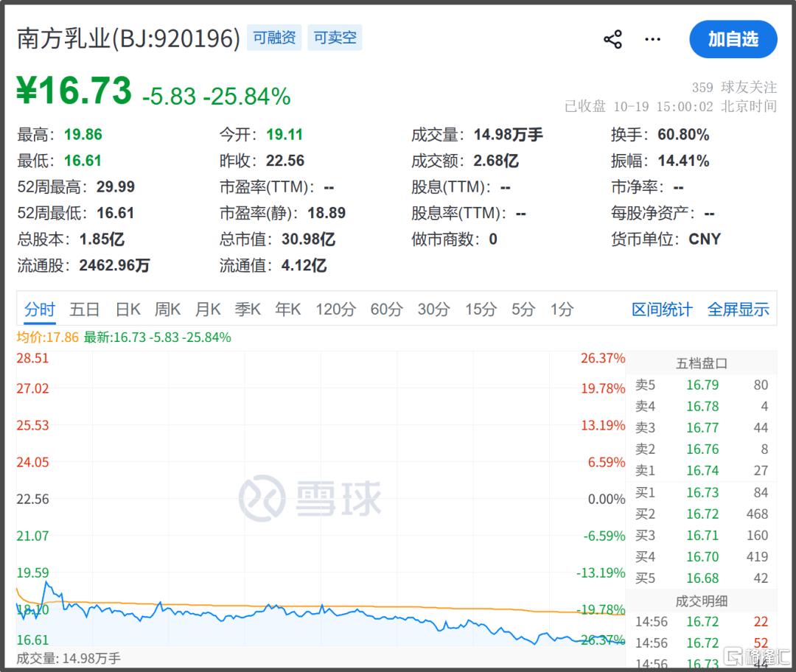
Task: Switch to the 60分 tab
Action: pos(387,309)
